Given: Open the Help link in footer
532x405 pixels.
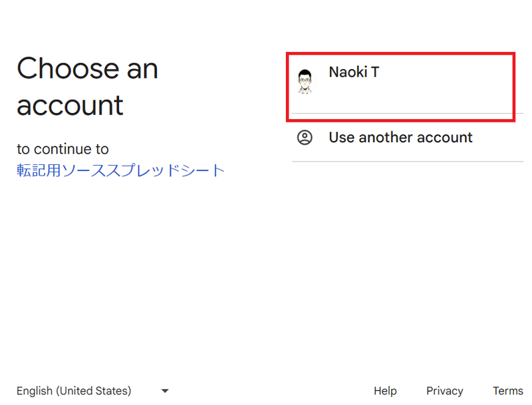Looking at the screenshot, I should (x=385, y=391).
